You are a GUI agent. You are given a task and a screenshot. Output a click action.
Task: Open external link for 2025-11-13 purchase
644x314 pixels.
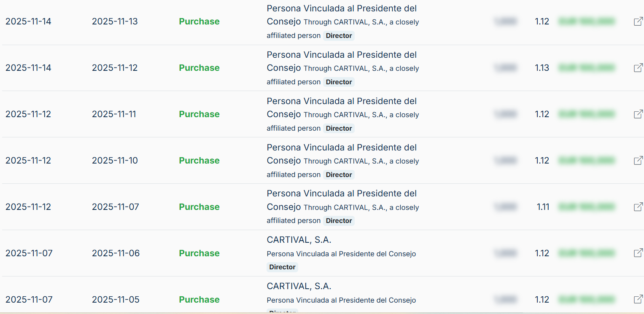coord(638,21)
